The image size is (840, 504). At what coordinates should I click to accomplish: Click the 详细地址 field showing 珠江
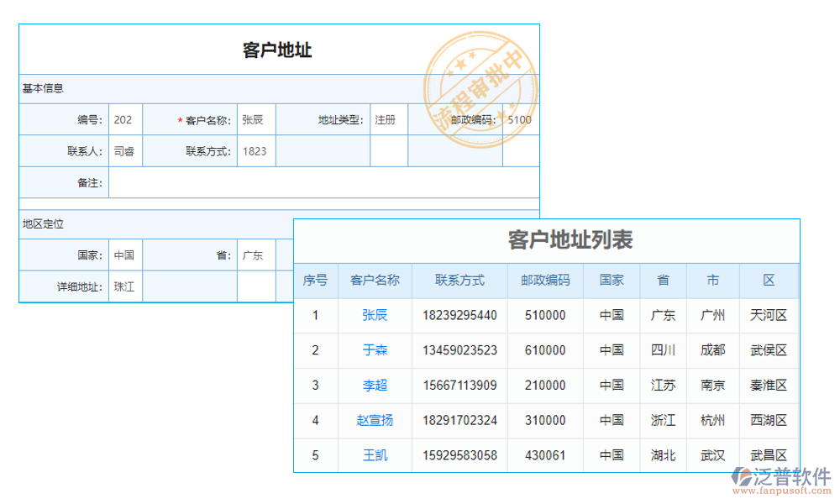[125, 286]
